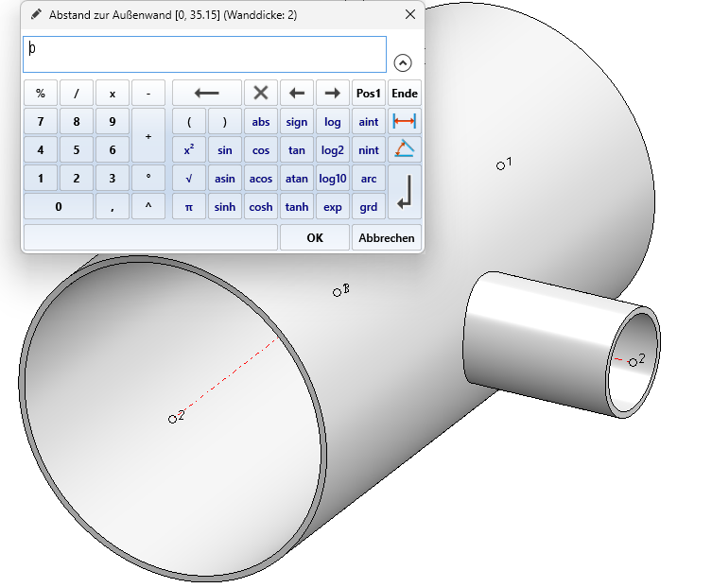Insert an opening parenthesis

point(189,122)
